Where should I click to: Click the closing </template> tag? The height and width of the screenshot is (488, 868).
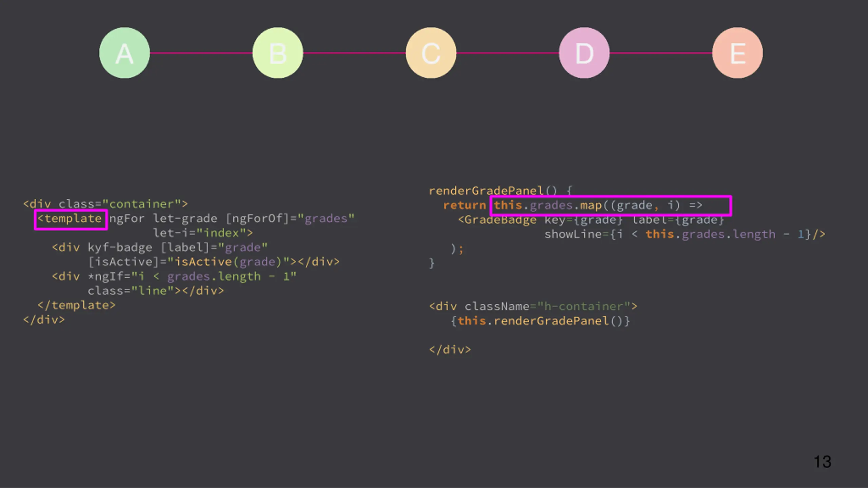click(77, 305)
